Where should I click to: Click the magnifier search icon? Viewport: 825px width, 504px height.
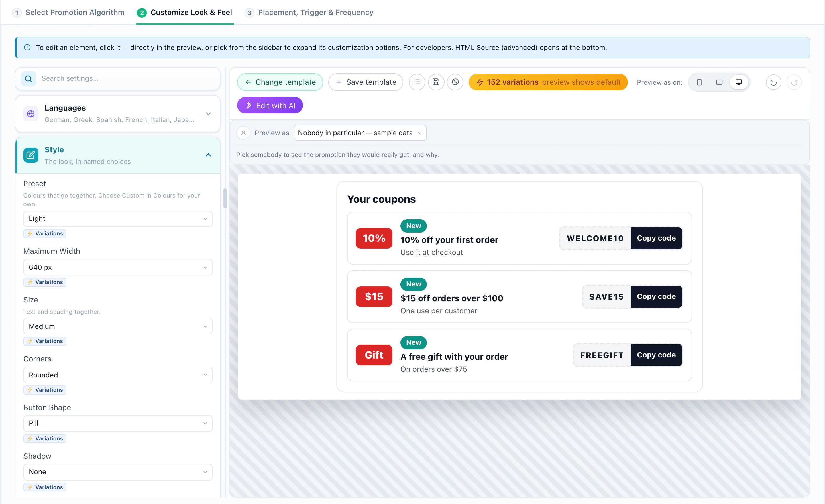(29, 79)
